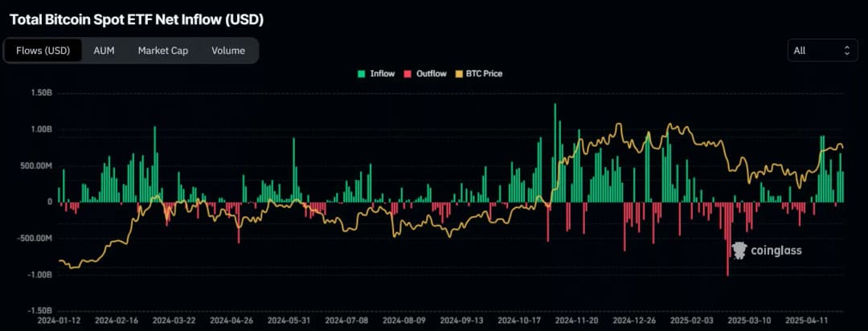Click the 2025-04-11 date label on the x-axis
Image resolution: width=868 pixels, height=331 pixels.
point(808,320)
